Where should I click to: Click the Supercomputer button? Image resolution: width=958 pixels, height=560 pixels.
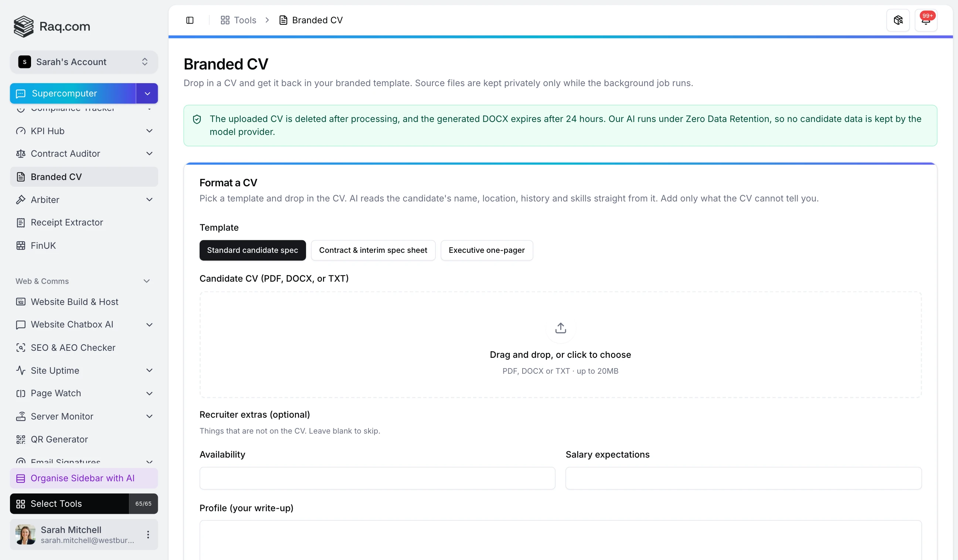[73, 94]
